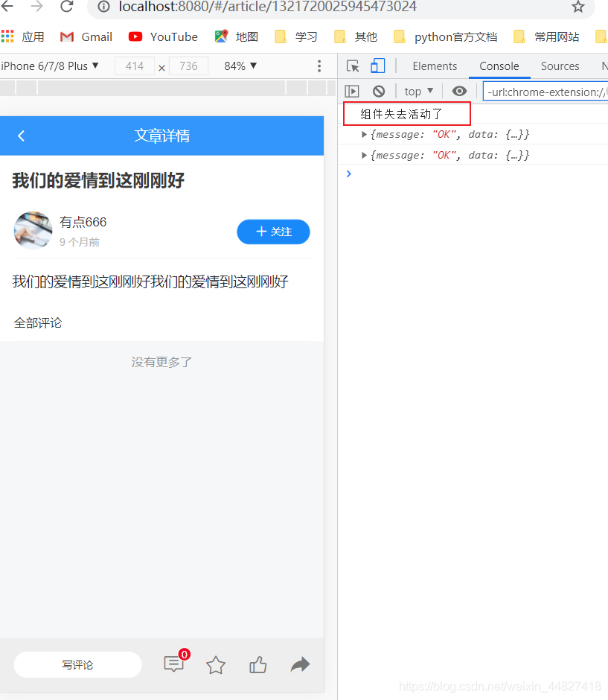Expand the first {message: "OK"} log object

pyautogui.click(x=364, y=134)
